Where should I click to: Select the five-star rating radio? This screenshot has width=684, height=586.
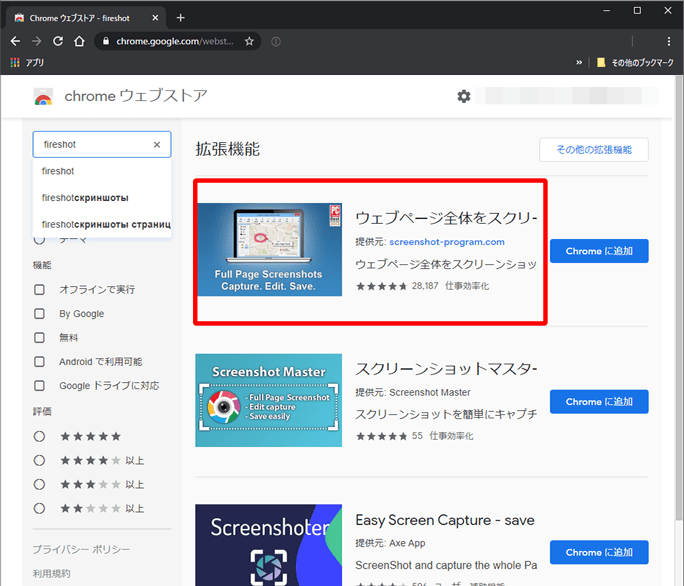[39, 436]
